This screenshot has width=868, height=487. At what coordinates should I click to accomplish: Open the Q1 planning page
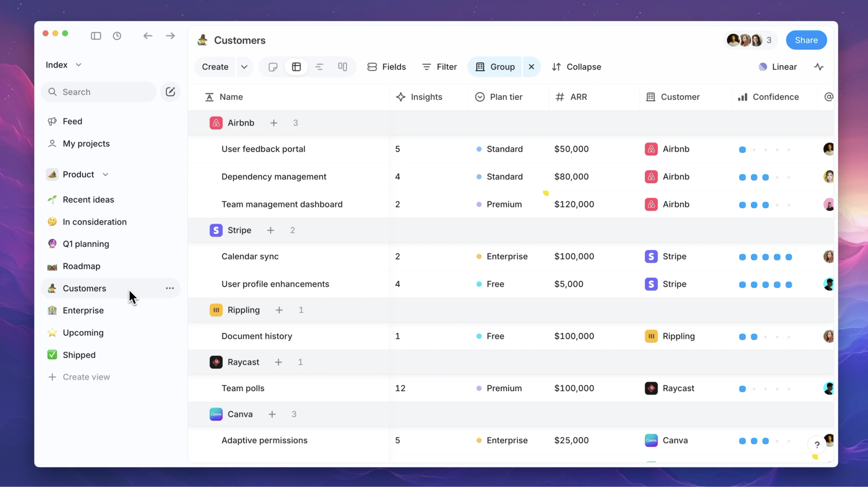(x=86, y=243)
